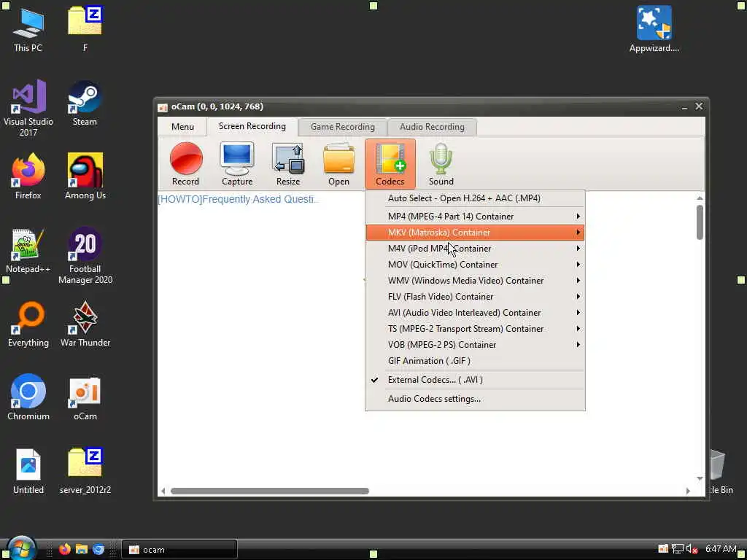Select the War Thunder desktop icon

85,324
